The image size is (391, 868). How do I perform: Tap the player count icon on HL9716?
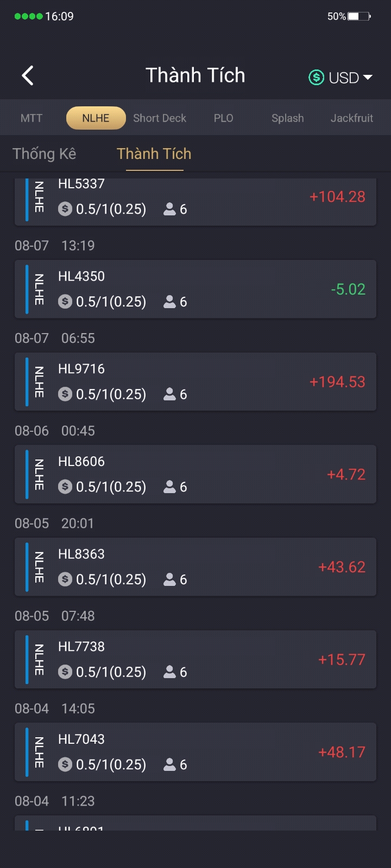click(170, 394)
